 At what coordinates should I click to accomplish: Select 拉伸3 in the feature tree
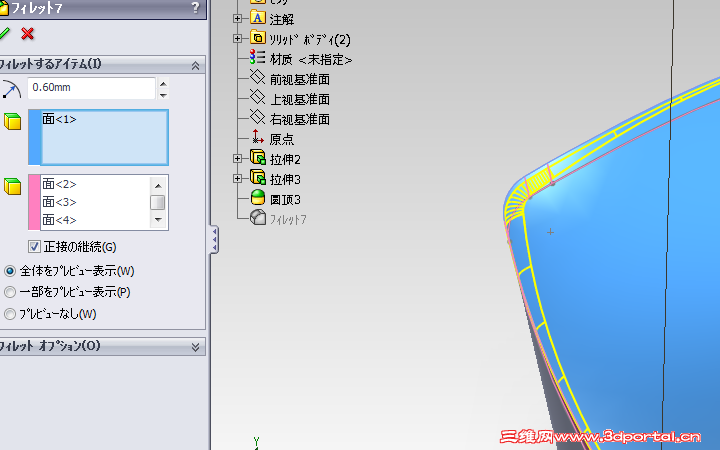[285, 180]
